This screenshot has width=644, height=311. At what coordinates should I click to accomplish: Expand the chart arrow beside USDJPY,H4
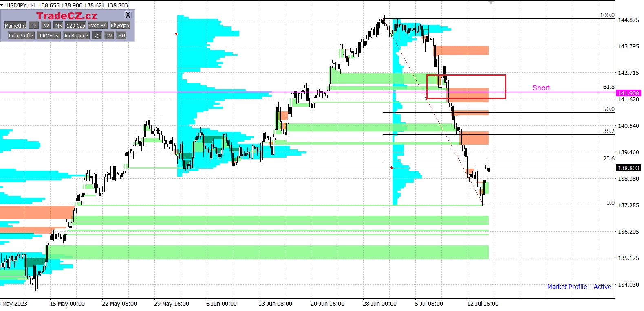[2, 5]
